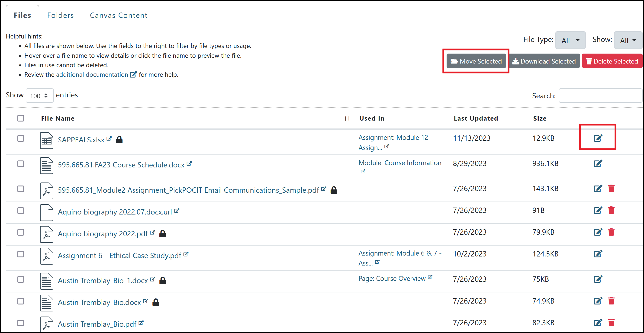The width and height of the screenshot is (644, 333).
Task: Edit the $APPEALS.xlsx file
Action: 598,138
